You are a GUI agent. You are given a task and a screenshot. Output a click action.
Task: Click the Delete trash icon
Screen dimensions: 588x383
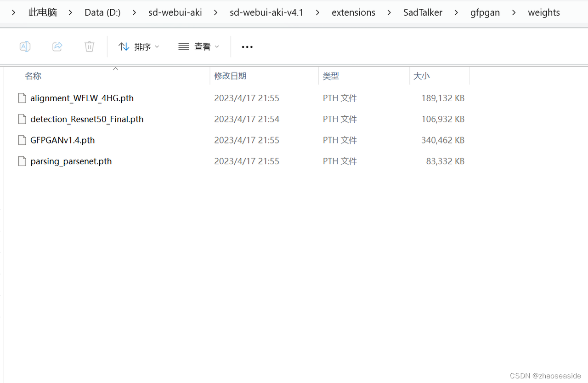point(90,46)
